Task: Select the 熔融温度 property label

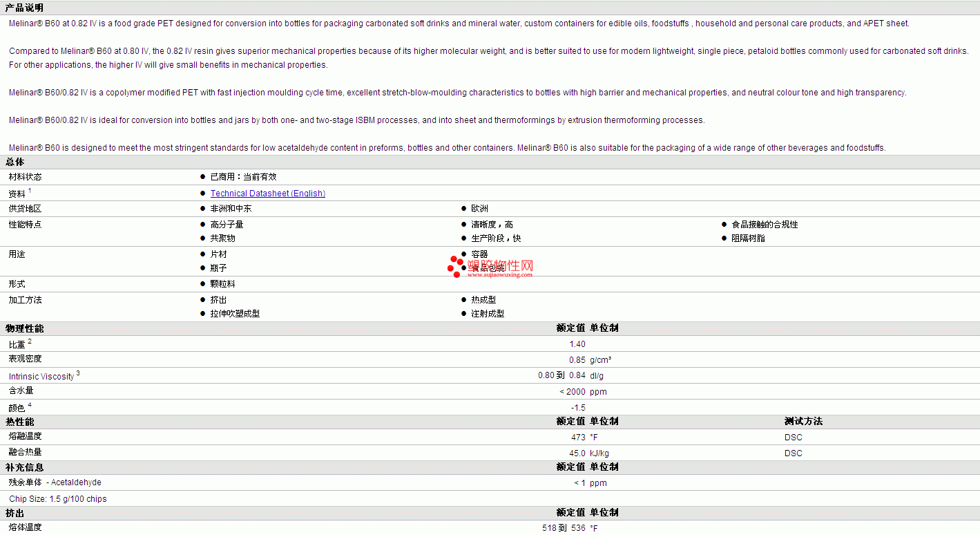Action: (25, 436)
